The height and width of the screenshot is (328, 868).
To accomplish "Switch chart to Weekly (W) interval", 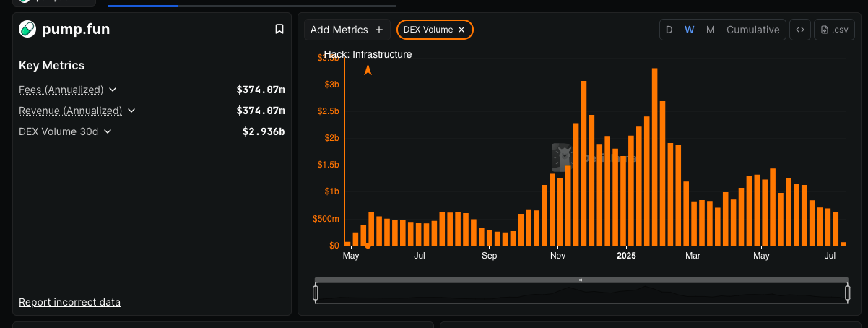I will (690, 30).
